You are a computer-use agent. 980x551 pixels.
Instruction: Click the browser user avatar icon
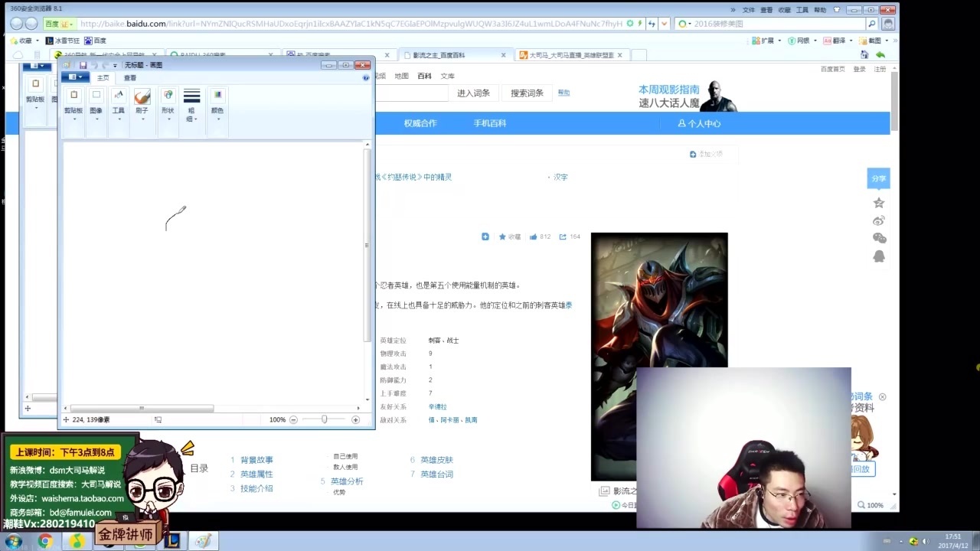point(888,24)
